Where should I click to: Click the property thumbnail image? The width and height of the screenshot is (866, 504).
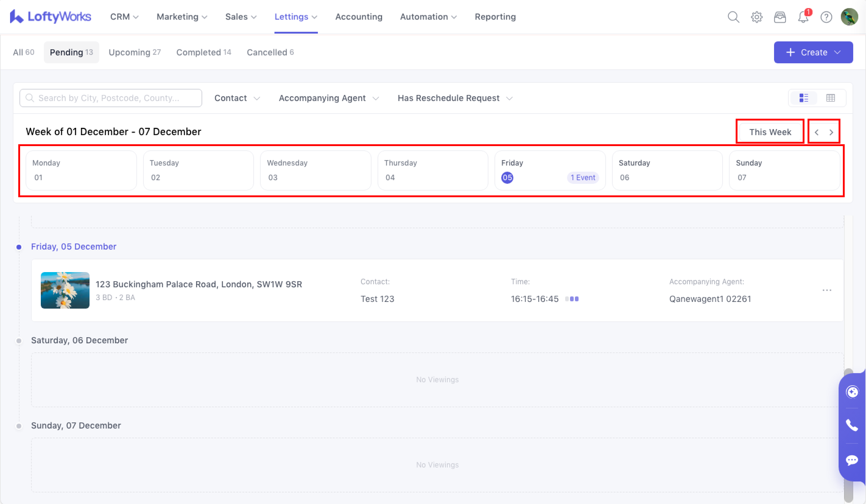(65, 290)
